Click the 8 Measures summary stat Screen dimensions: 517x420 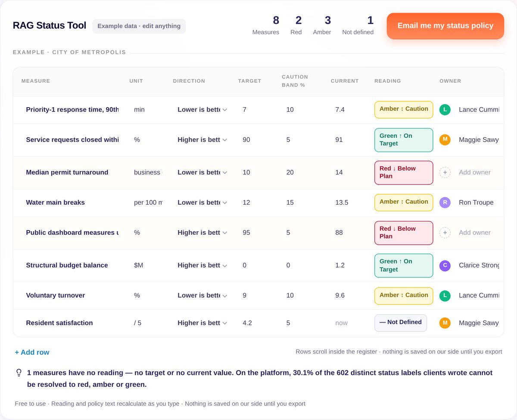(x=266, y=25)
